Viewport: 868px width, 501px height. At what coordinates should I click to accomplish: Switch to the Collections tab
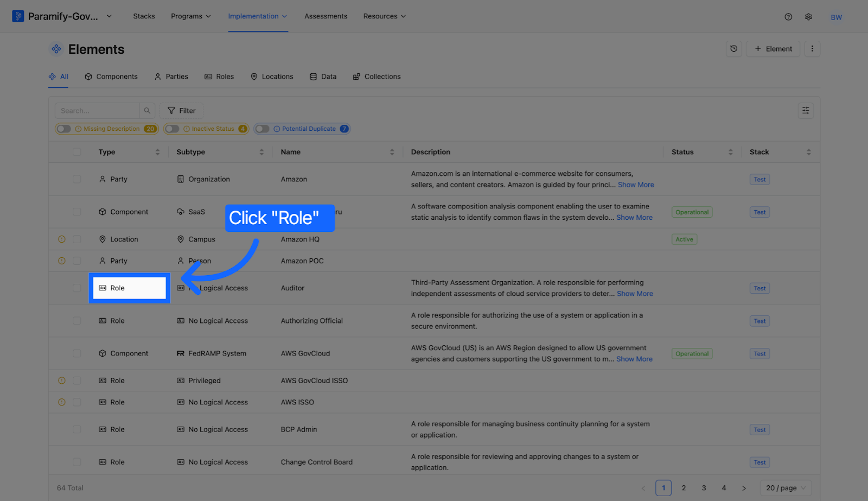point(376,77)
